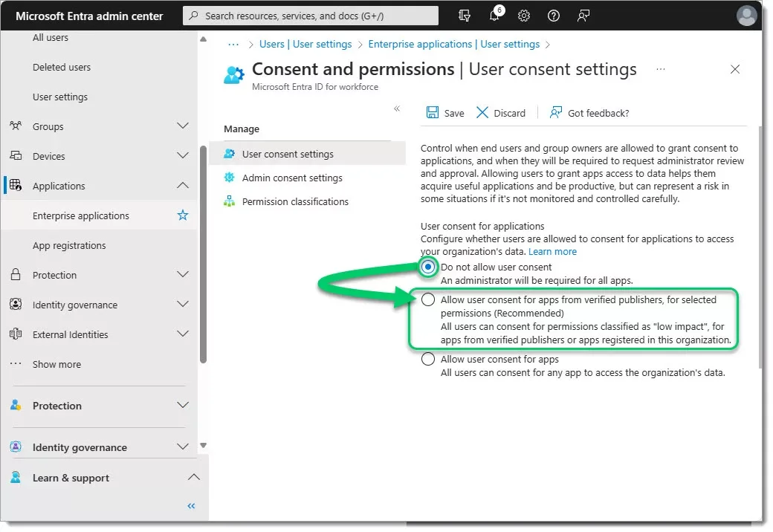Collapse the left navigation double-chevron
This screenshot has height=532, width=773.
point(191,506)
